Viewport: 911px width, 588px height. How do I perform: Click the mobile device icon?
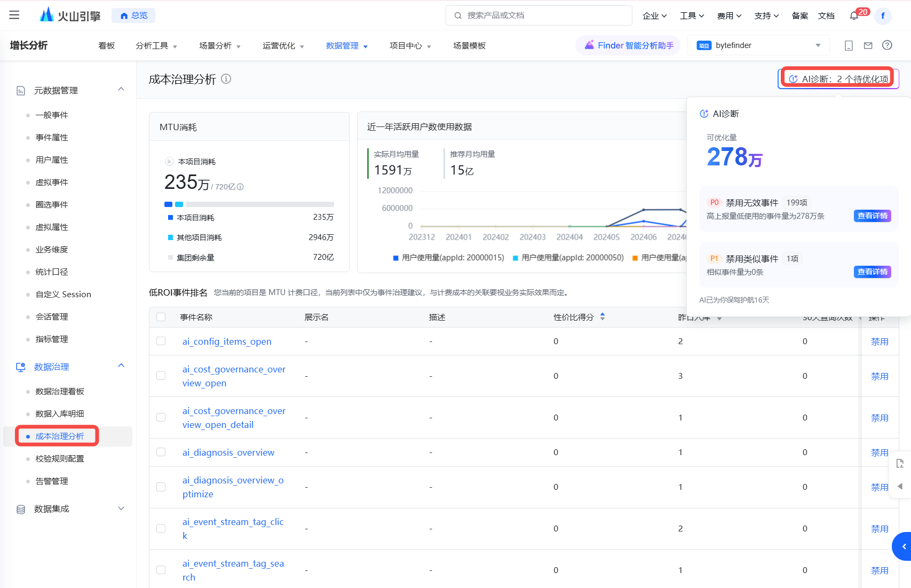(849, 45)
